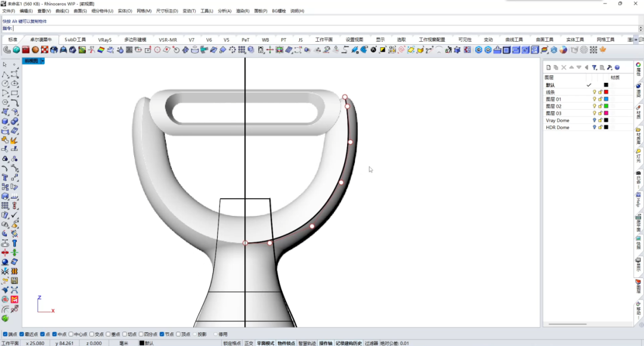This screenshot has height=346, width=644.
Task: Hide the 图层 01 layer via bulb icon
Action: click(x=595, y=99)
